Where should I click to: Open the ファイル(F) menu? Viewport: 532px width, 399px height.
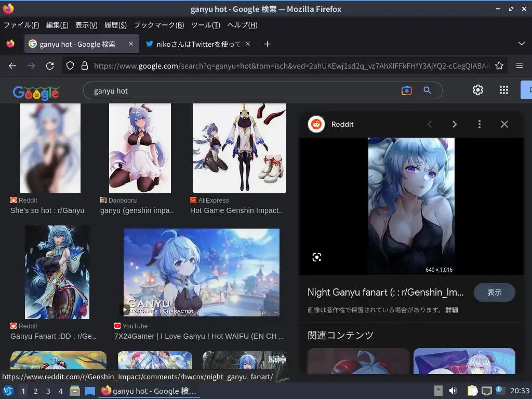tap(21, 25)
